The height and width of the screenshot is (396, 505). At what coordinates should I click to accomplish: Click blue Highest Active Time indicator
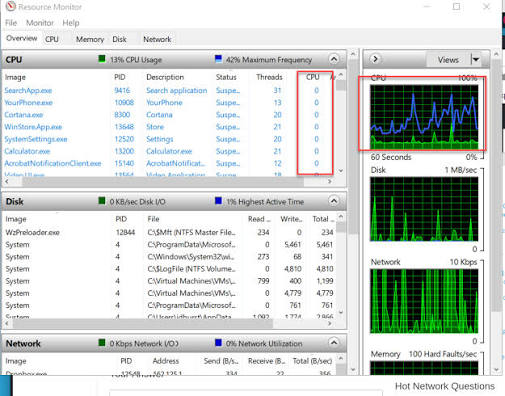point(218,201)
